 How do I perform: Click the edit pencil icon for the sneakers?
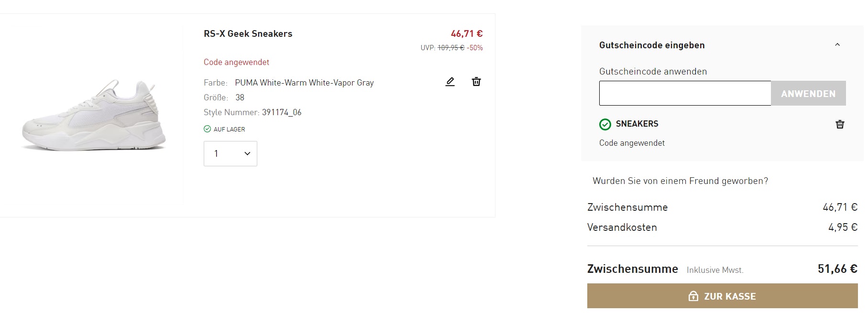click(x=450, y=82)
